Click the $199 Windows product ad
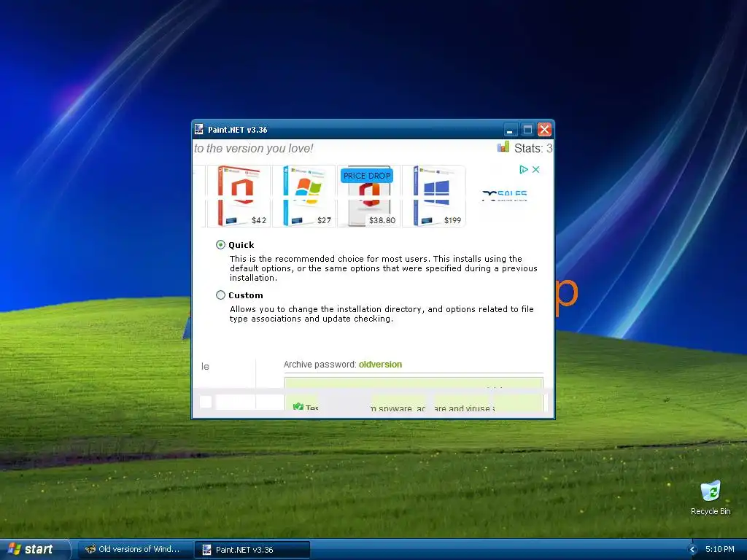This screenshot has width=747, height=560. pos(433,196)
